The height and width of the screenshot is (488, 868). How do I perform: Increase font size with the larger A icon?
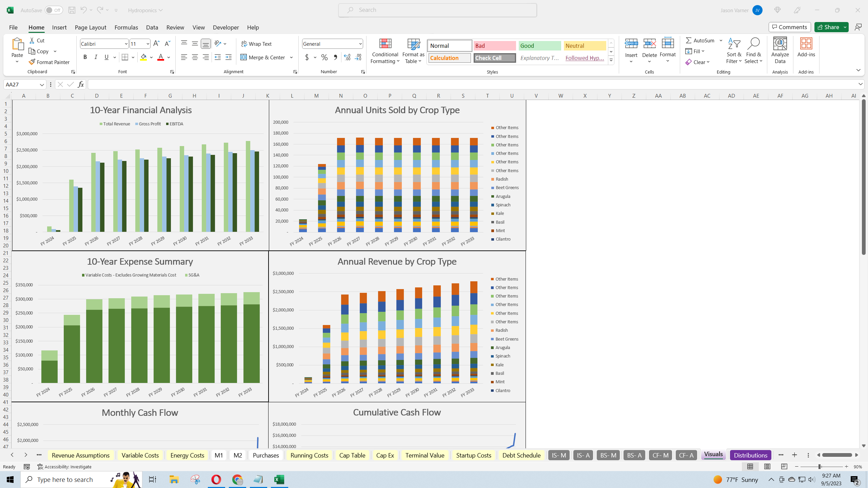tap(156, 44)
